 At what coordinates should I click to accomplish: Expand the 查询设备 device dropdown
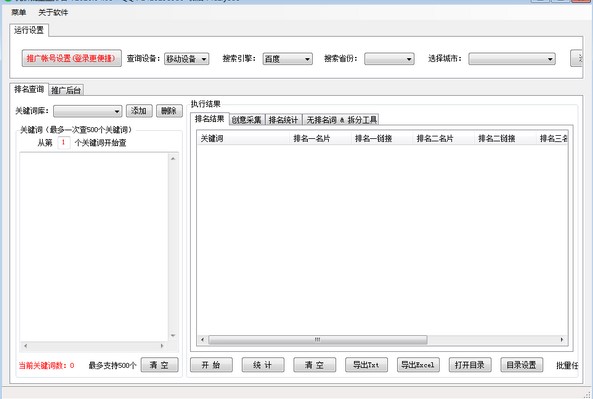coord(186,59)
